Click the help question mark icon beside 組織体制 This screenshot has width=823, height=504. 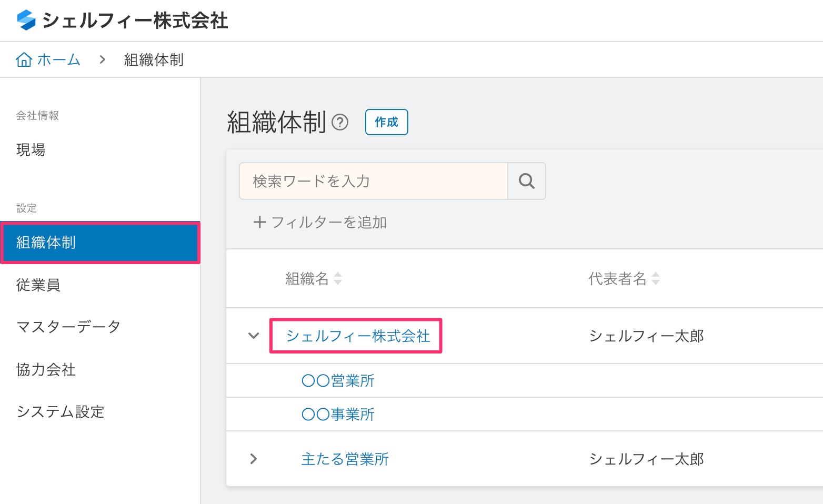[340, 123]
